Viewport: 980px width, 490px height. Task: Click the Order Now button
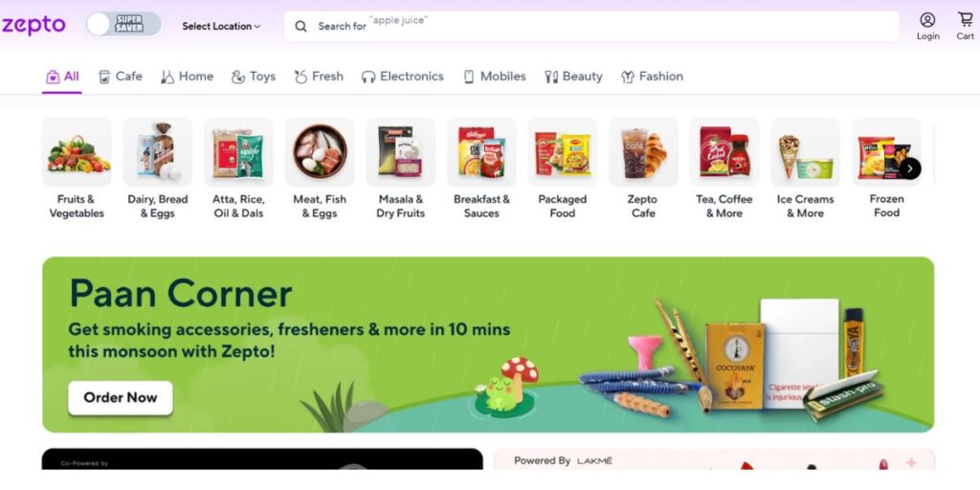click(120, 397)
